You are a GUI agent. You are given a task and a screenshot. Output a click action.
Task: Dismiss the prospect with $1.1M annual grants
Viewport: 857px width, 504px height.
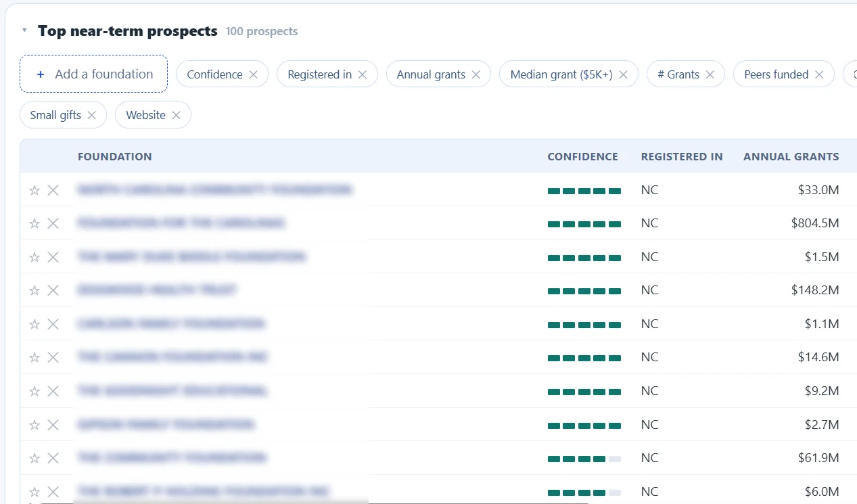coord(53,324)
